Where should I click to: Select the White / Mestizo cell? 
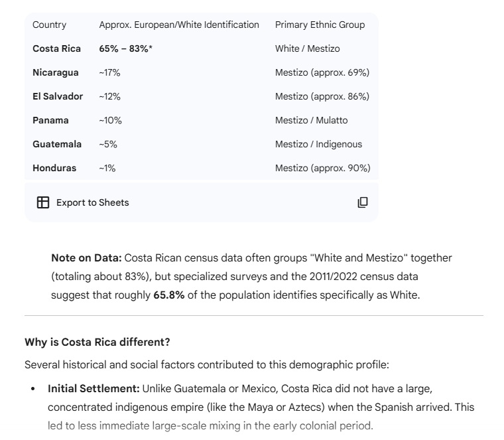click(x=307, y=48)
